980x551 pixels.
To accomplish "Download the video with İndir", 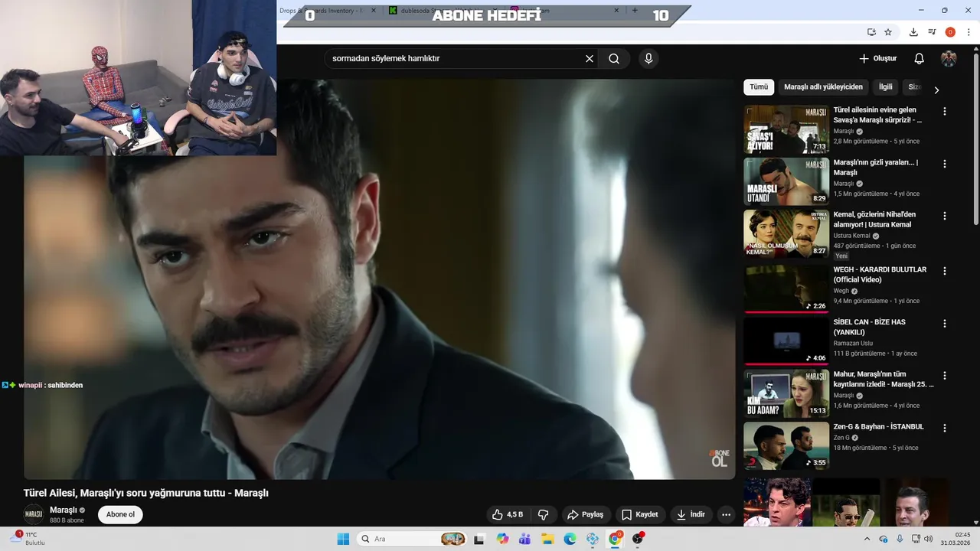I will [691, 514].
